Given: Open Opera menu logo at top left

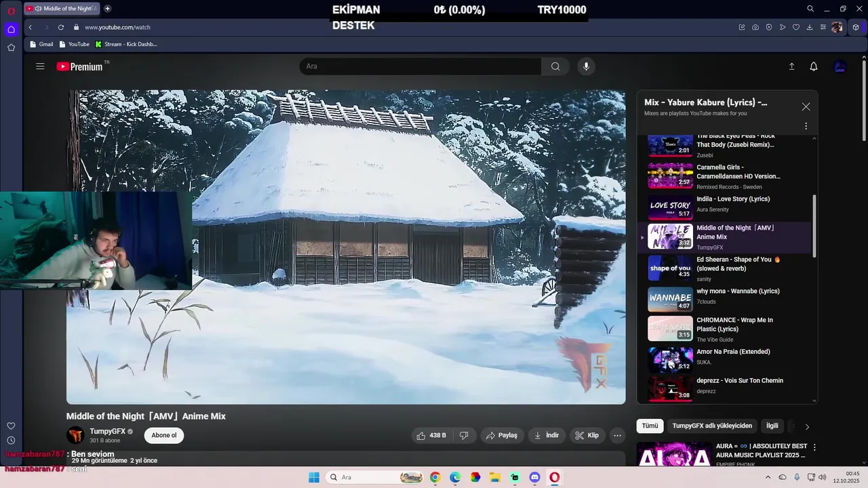Looking at the screenshot, I should (11, 11).
